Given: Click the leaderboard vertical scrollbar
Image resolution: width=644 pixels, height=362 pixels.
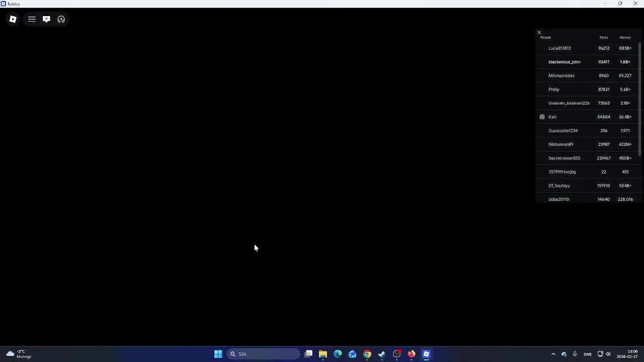Looking at the screenshot, I should coord(640,100).
